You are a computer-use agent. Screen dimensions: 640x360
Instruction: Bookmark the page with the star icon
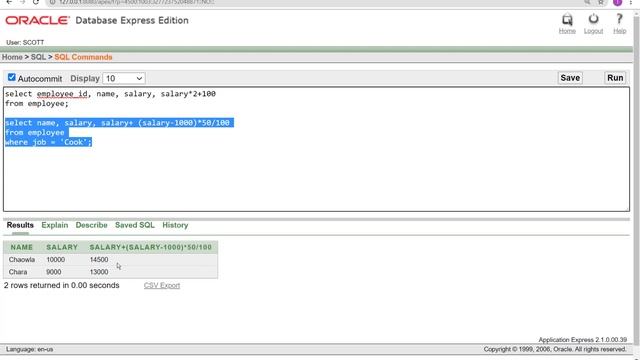coord(601,2)
